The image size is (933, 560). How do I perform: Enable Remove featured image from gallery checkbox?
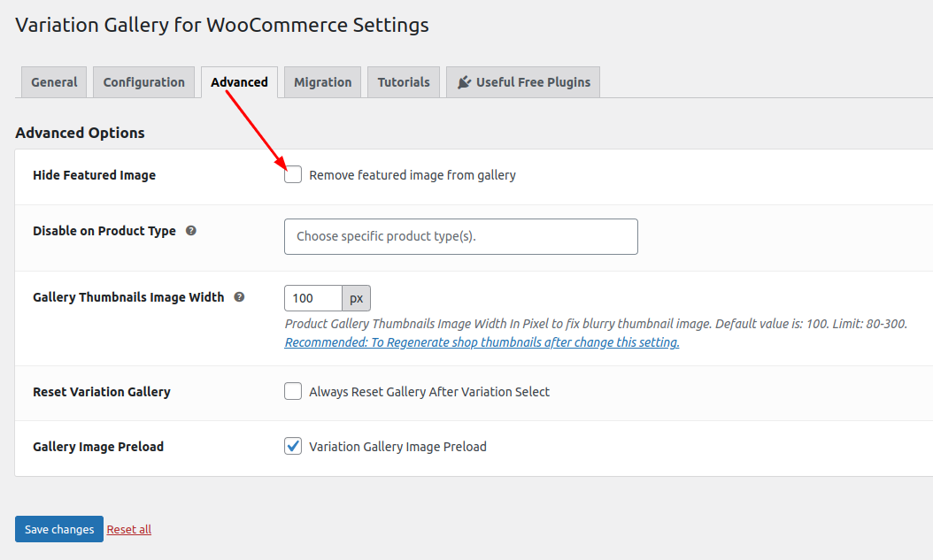click(293, 175)
